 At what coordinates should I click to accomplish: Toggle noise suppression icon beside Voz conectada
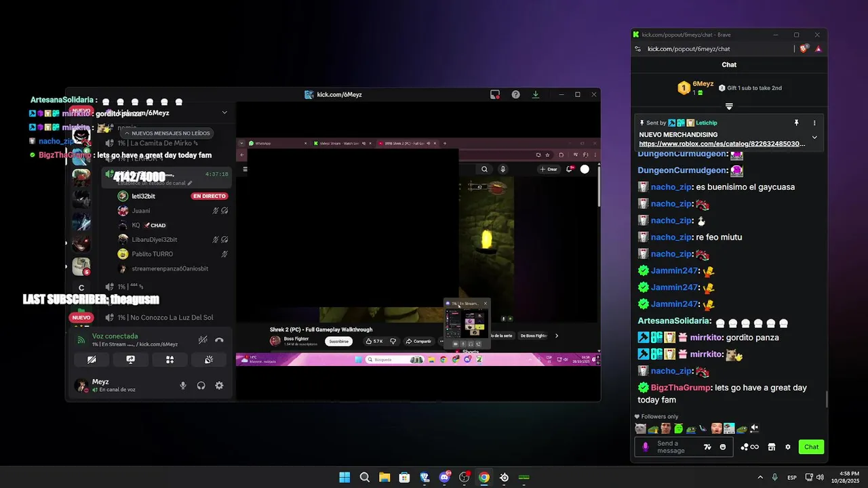[203, 340]
